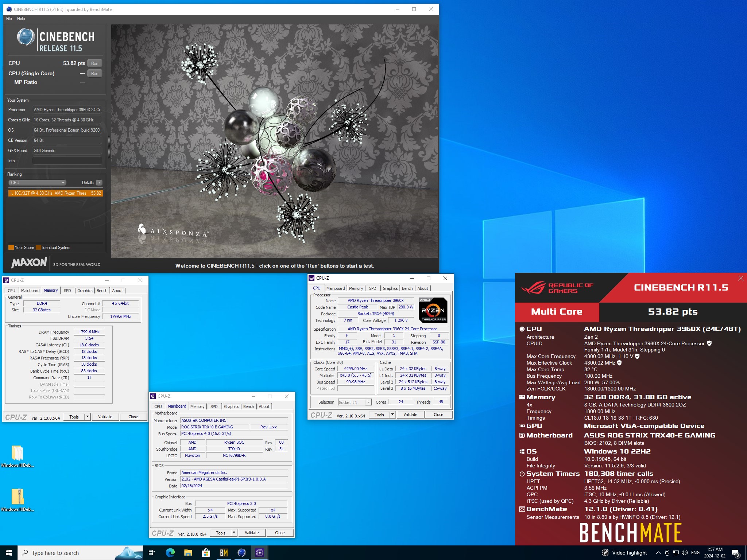747x560 pixels.
Task: Open SPD tab in Mainboard CPU-Z window
Action: 214,407
